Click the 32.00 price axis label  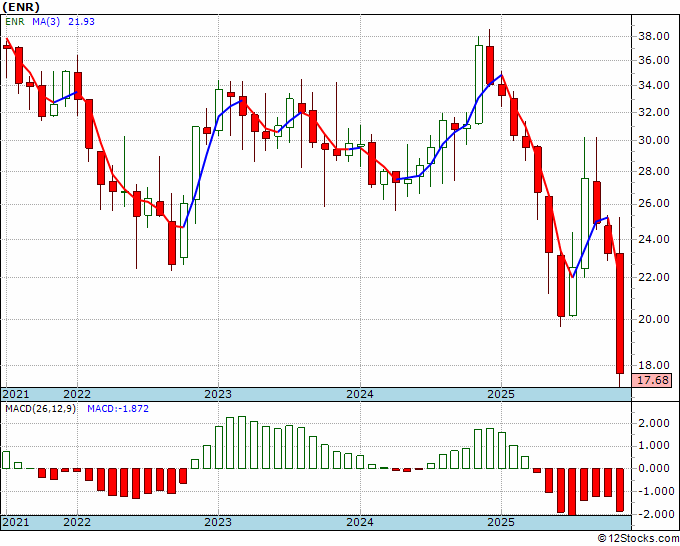point(654,112)
